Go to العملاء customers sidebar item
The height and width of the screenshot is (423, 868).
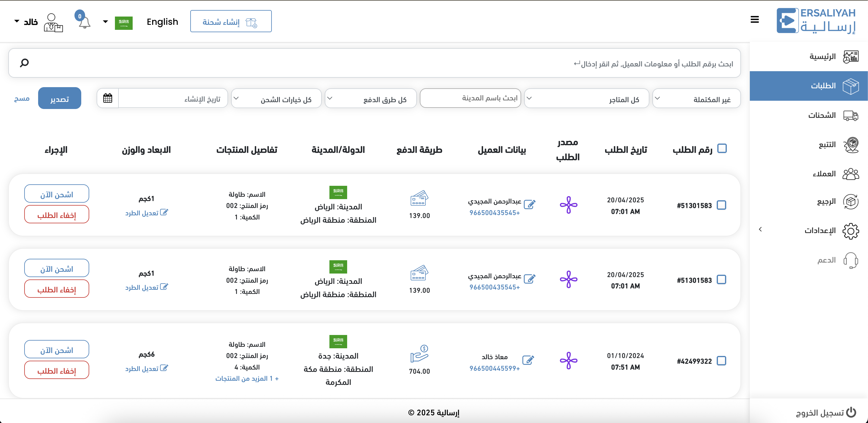coord(824,174)
